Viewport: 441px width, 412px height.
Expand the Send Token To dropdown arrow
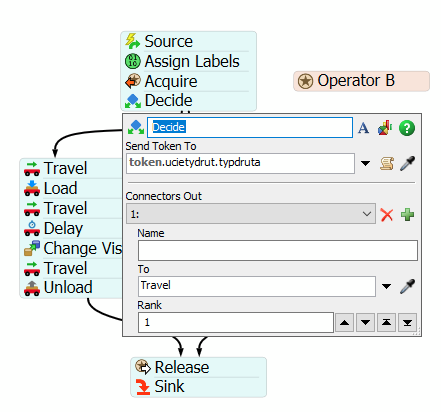point(366,163)
